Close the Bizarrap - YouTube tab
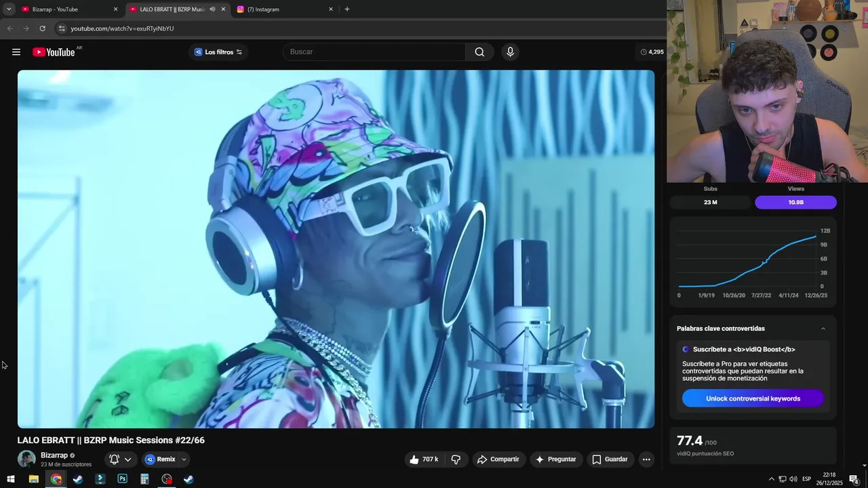Image resolution: width=868 pixels, height=488 pixels. click(115, 9)
